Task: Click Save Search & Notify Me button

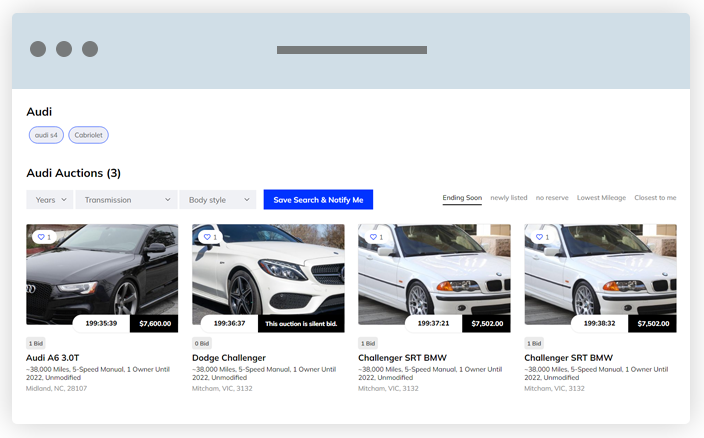Action: [318, 200]
